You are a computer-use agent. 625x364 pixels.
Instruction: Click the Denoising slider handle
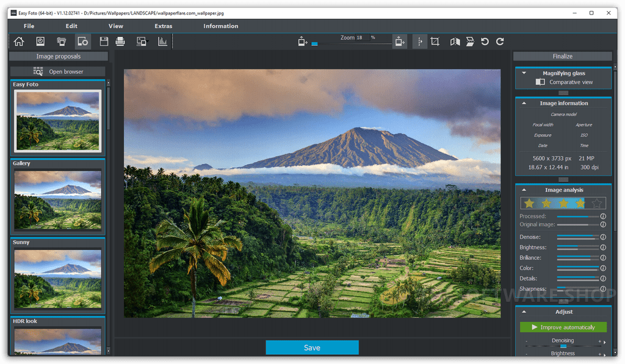563,346
